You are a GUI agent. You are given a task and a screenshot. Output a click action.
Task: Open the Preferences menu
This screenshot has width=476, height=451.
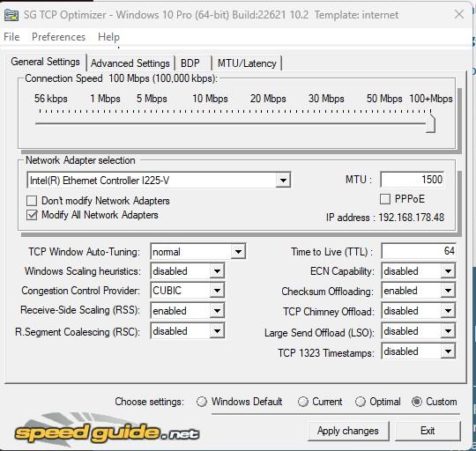tap(58, 37)
